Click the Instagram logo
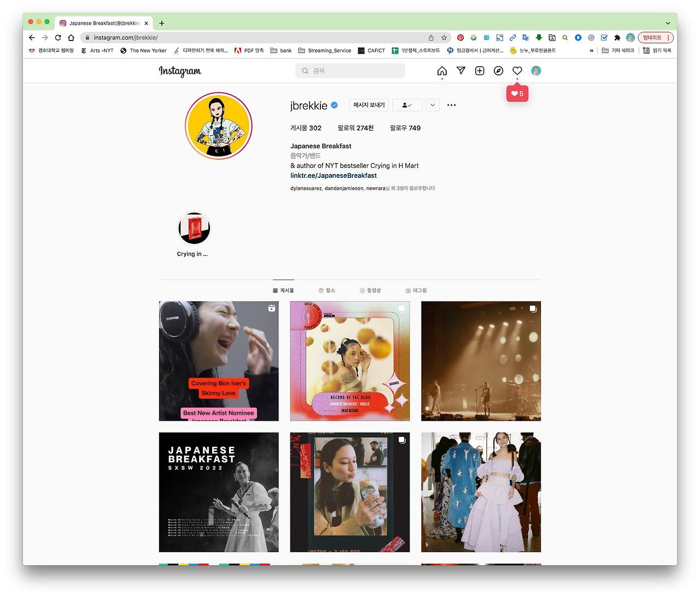 pos(180,71)
